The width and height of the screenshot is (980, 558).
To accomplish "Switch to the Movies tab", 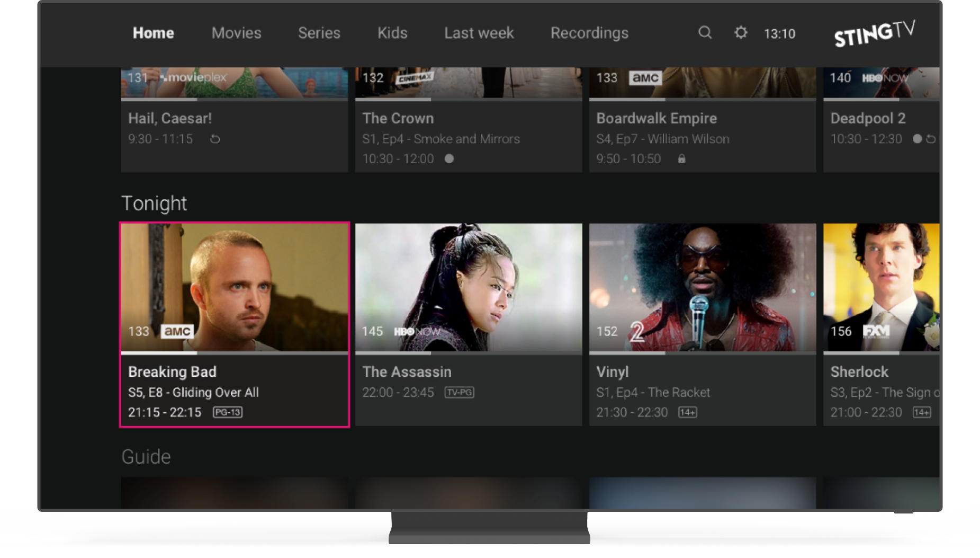I will 236,33.
